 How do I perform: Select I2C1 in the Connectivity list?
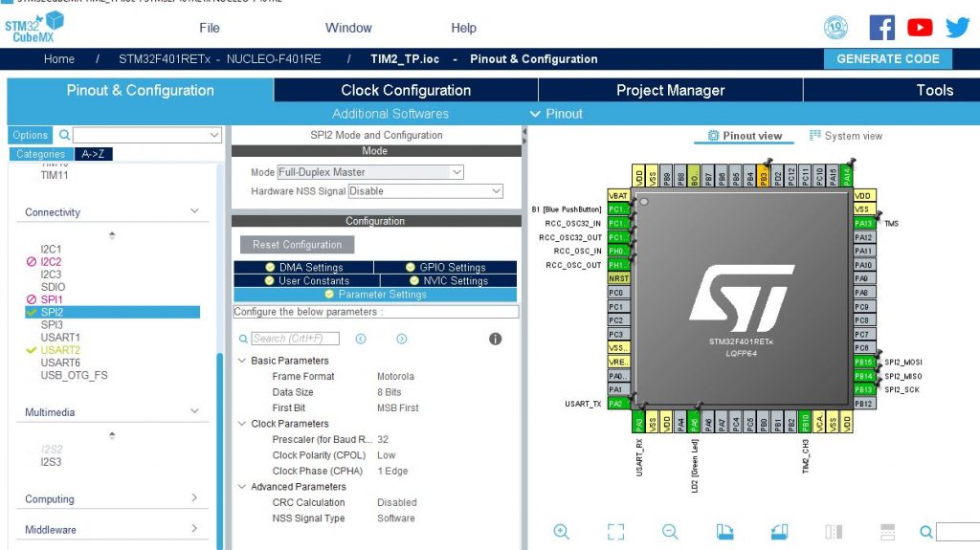pyautogui.click(x=51, y=249)
